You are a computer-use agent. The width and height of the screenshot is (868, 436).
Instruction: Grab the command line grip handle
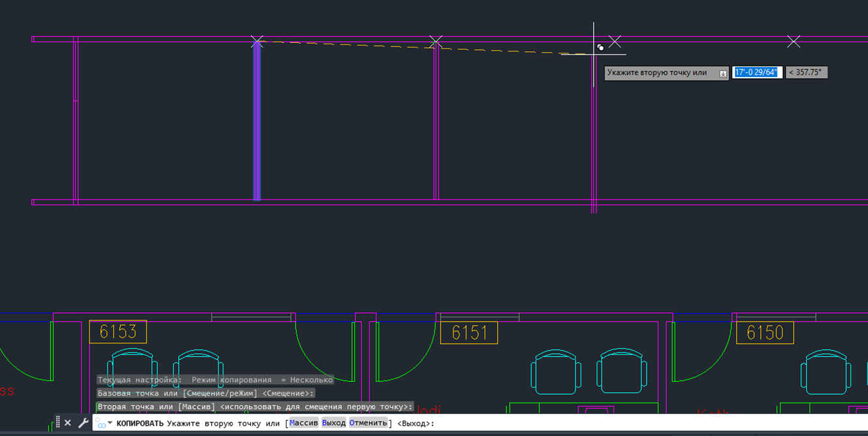pyautogui.click(x=57, y=423)
